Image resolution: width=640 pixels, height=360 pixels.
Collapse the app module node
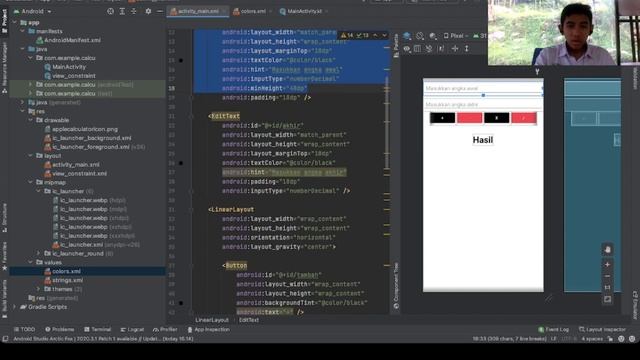[x=15, y=22]
